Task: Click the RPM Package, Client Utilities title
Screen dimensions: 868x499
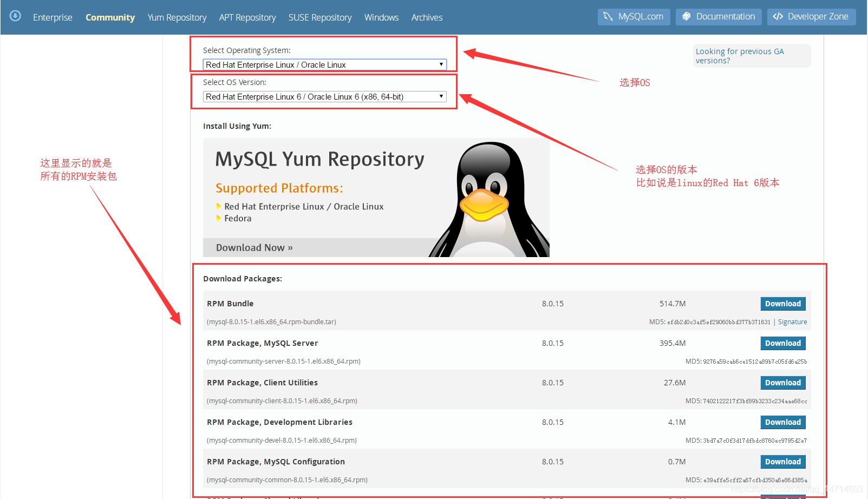Action: (263, 383)
